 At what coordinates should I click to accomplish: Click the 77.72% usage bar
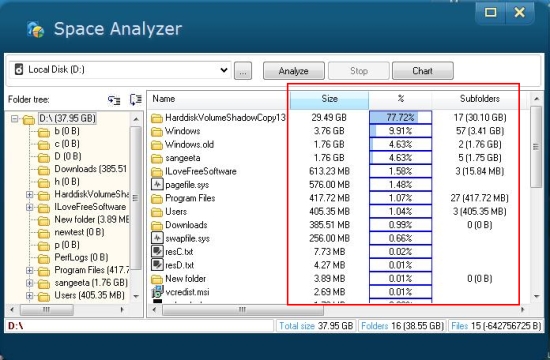(401, 117)
